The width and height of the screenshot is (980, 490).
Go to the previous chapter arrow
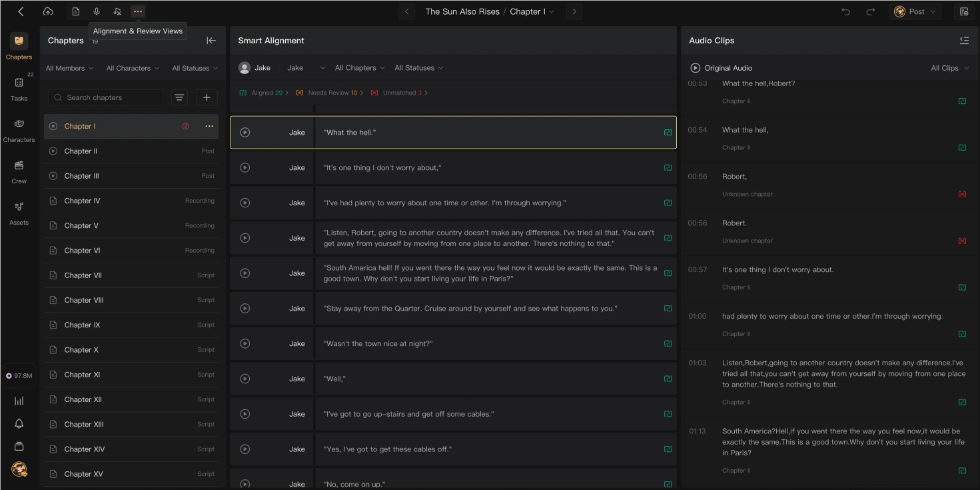click(407, 11)
